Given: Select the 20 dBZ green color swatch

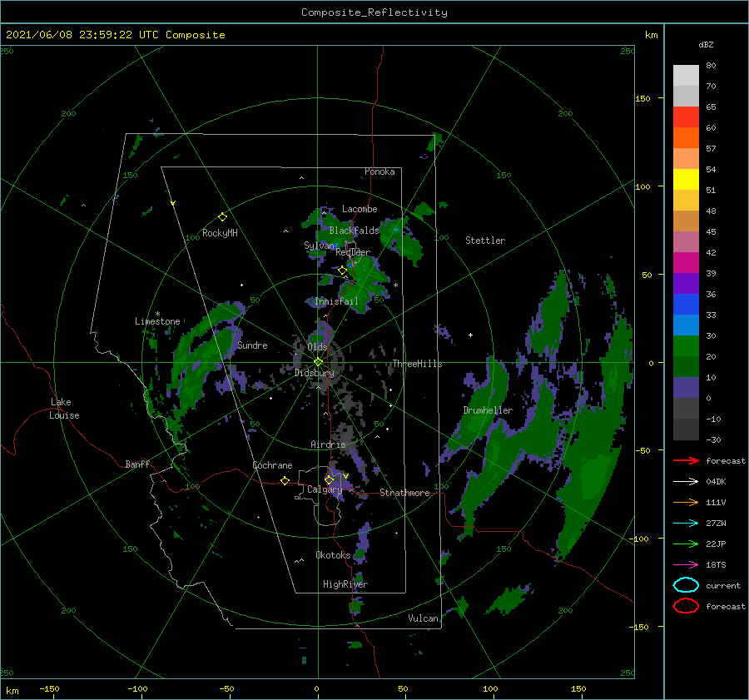Looking at the screenshot, I should 686,346.
